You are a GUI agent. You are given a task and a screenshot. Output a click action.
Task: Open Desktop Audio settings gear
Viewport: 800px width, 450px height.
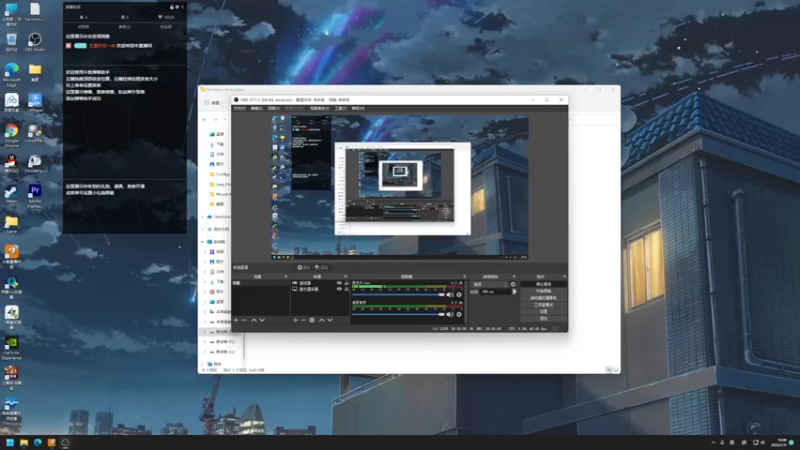coord(459,314)
